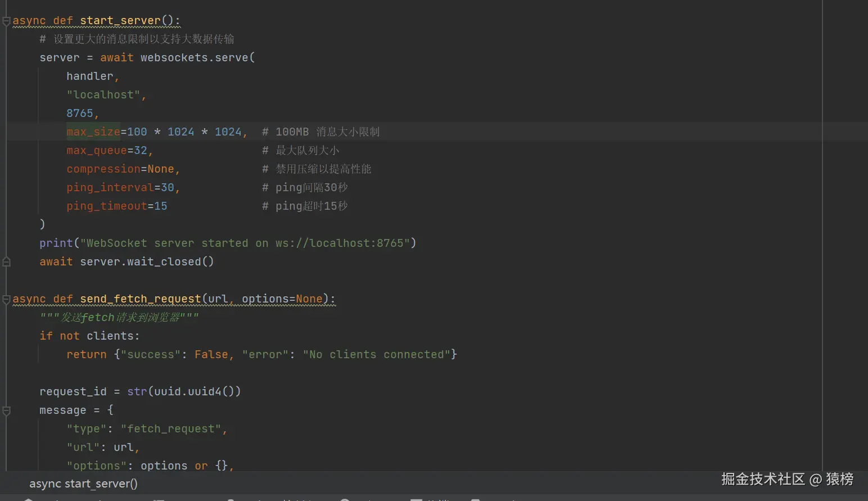Image resolution: width=868 pixels, height=501 pixels.
Task: Click the async start_server() breadcrumb
Action: point(83,484)
